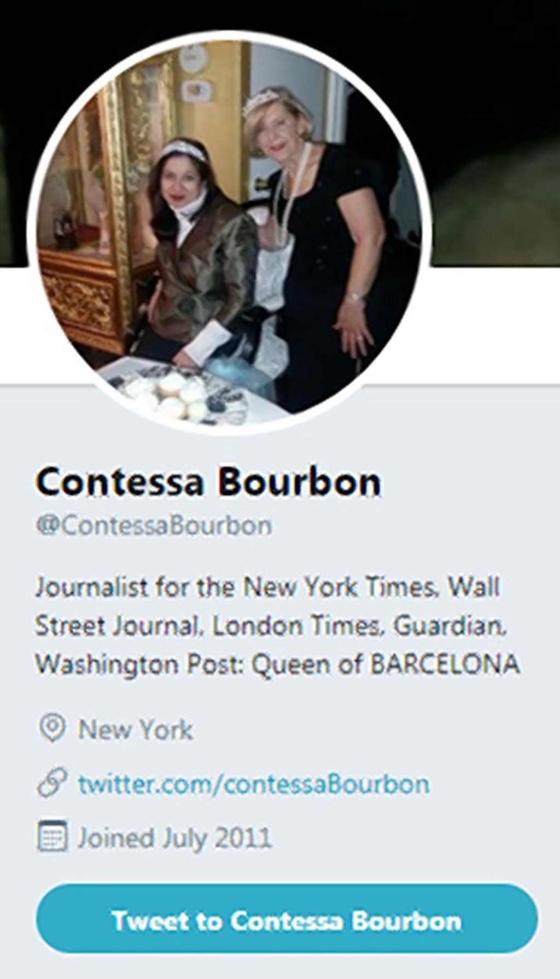Click the Tweet to Contessa Bourbon button

pyautogui.click(x=287, y=920)
